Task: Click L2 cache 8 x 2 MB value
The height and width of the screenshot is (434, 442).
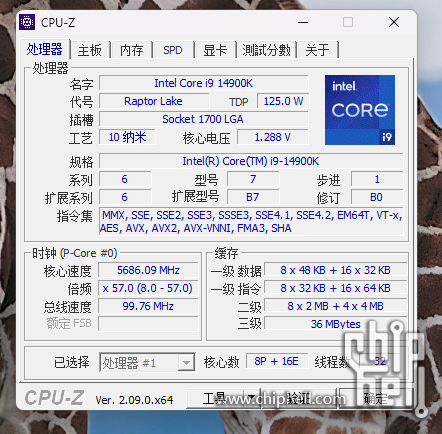Action: [336, 306]
